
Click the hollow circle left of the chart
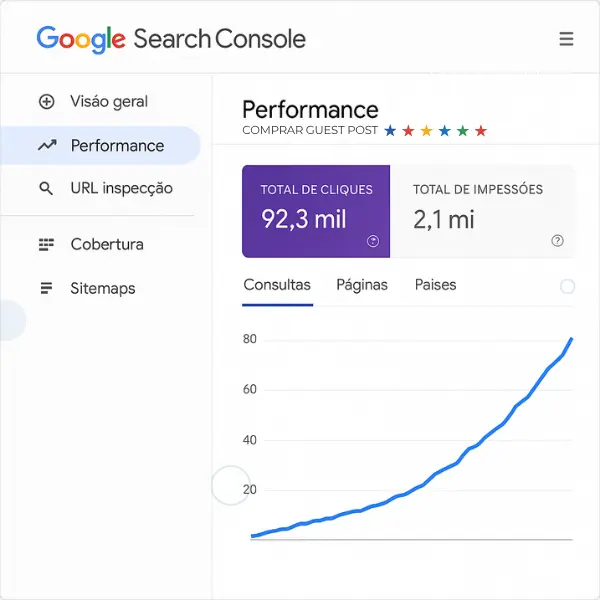230,486
